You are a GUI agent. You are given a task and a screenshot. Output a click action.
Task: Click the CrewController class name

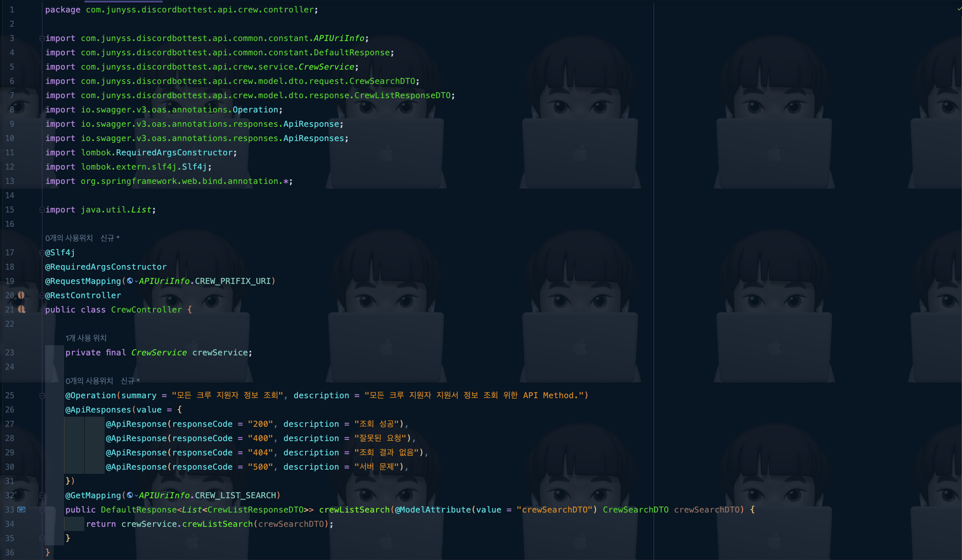[x=146, y=310]
